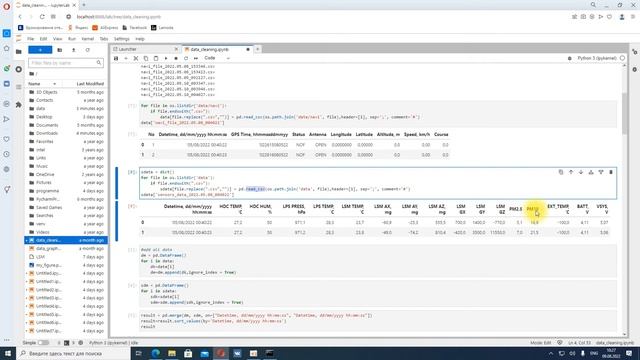Insert a cell below using the plus icon in the notebook toolbar
This screenshot has height=360, width=640.
click(x=126, y=58)
